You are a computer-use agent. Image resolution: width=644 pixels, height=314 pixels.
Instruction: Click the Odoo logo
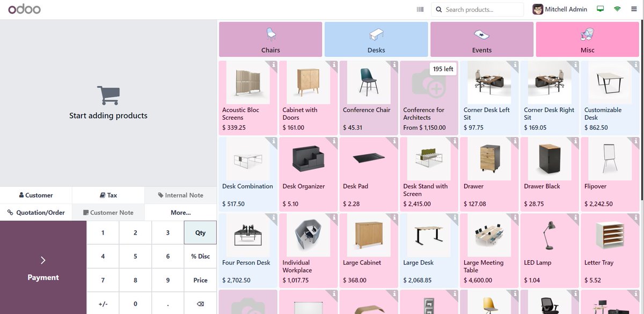pos(24,9)
